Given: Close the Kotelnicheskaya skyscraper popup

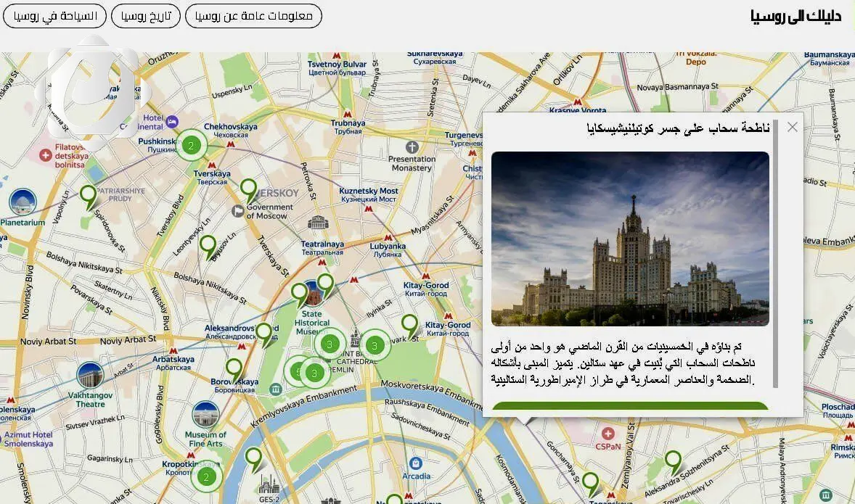Looking at the screenshot, I should point(792,127).
